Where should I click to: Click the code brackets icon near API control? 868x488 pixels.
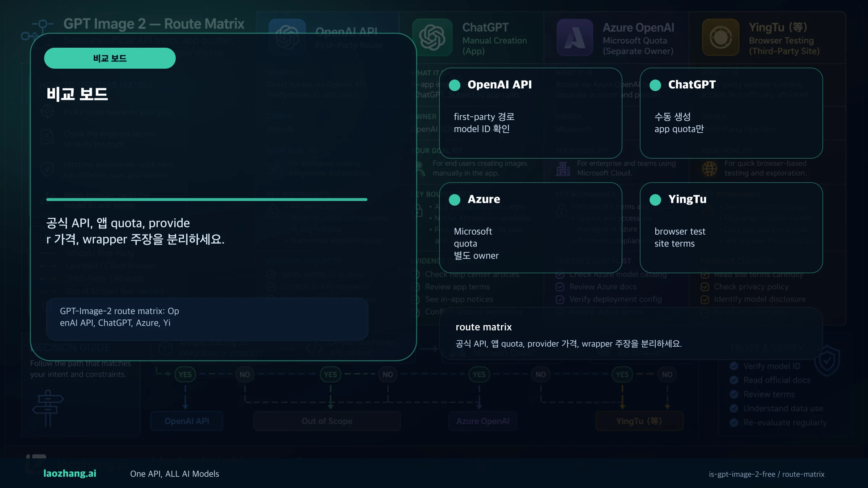(x=314, y=348)
